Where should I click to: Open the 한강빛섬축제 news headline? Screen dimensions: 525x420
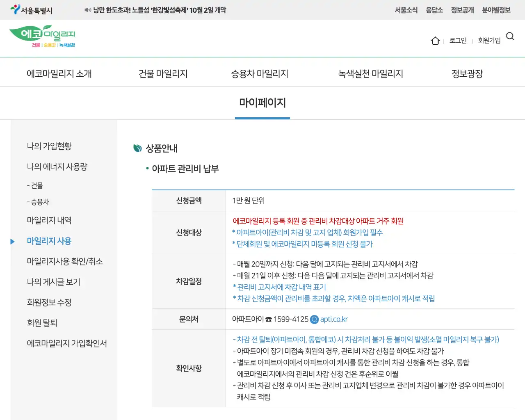(x=160, y=10)
